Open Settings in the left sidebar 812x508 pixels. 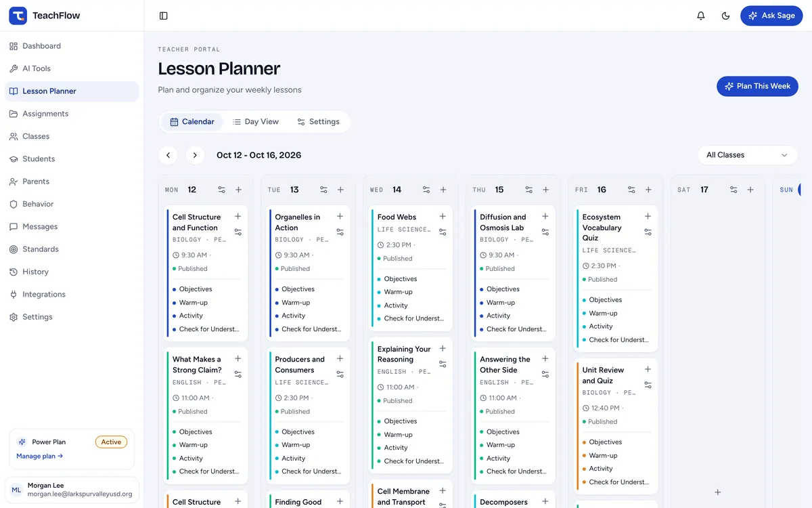click(72, 317)
